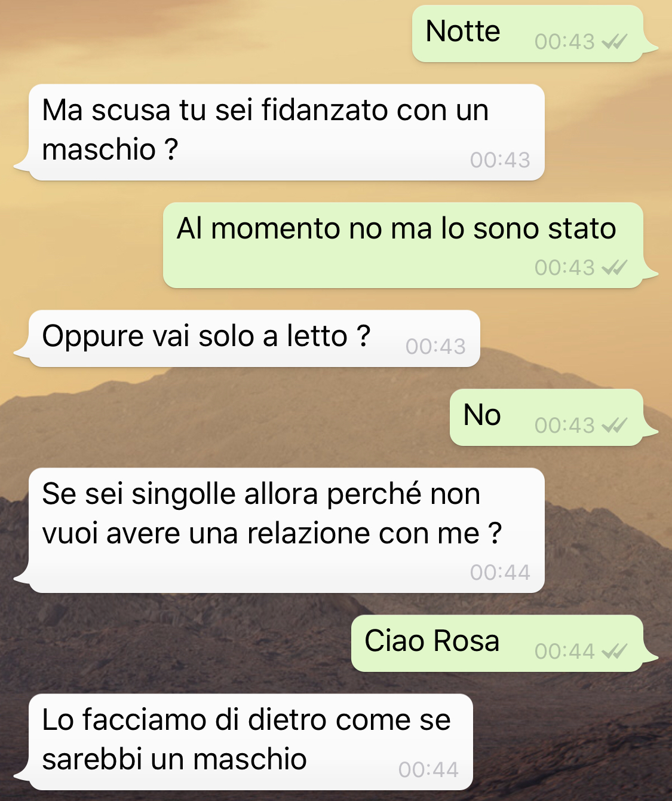Tap the 00:43 timestamp of 'Oppure vai' message

[435, 347]
